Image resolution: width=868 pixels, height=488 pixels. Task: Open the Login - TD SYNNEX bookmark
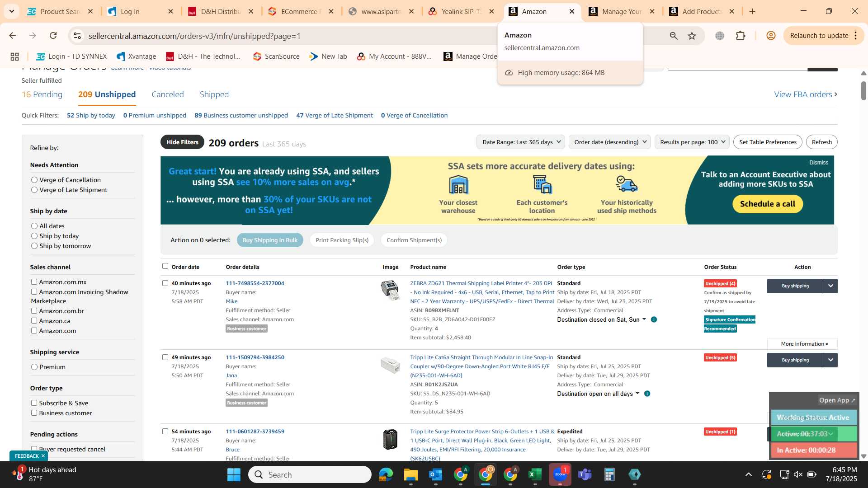[x=71, y=56]
